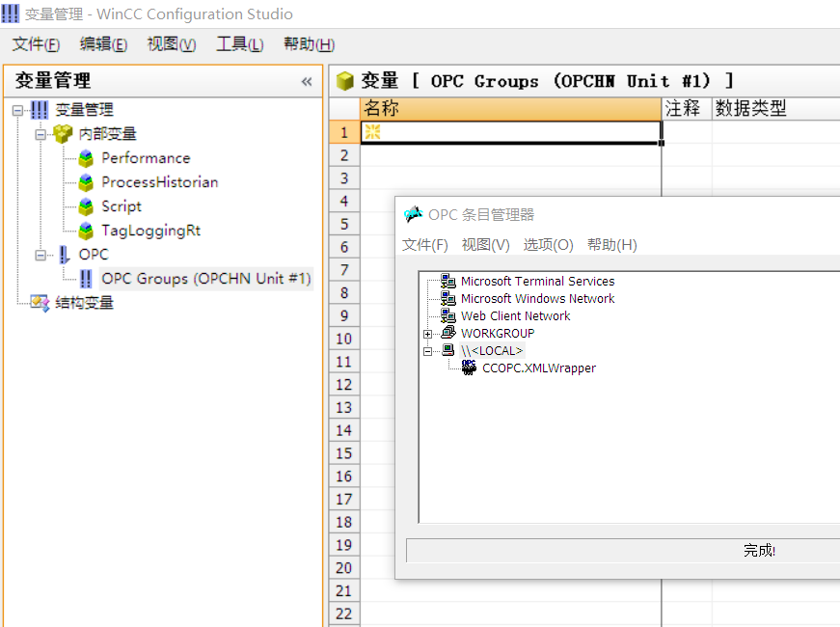Select the Performance tree item
Screen dimensions: 840x627
tap(146, 158)
